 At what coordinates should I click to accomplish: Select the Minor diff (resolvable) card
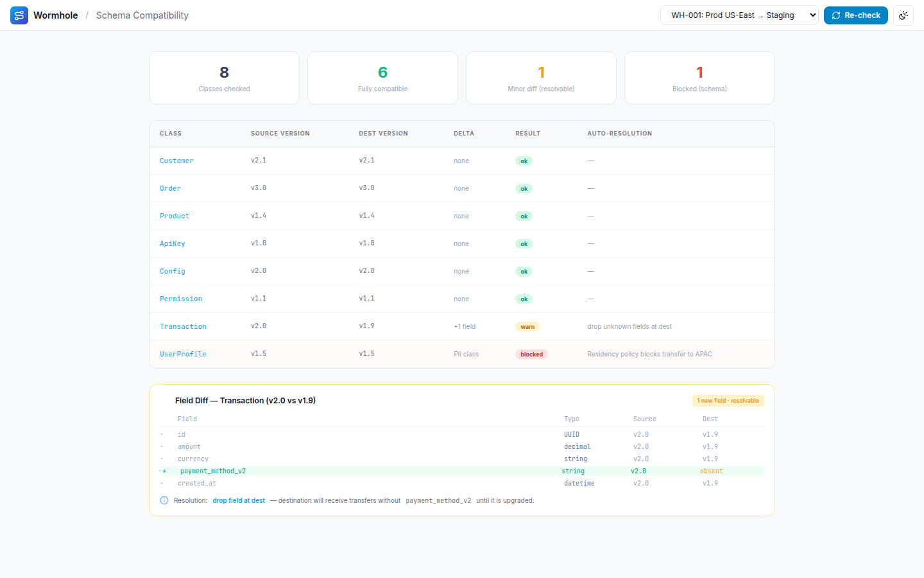tap(541, 78)
